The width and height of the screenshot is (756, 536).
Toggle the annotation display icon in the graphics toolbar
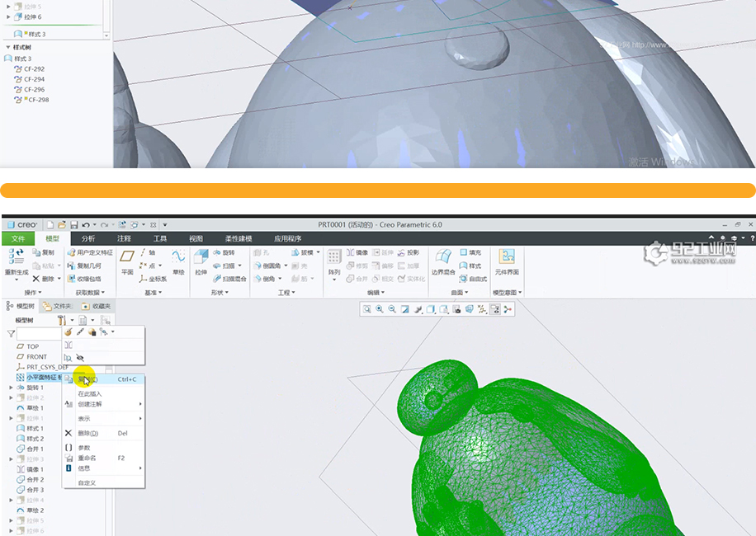pyautogui.click(x=495, y=309)
